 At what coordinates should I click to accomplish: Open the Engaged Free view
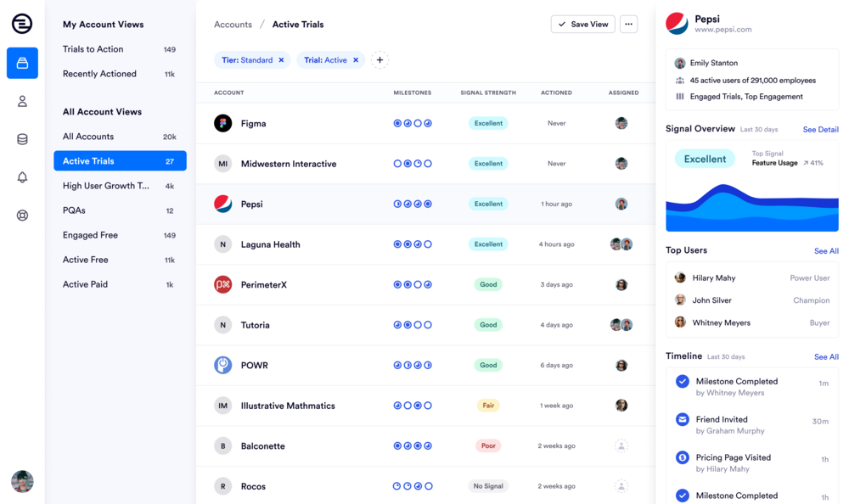point(120,235)
